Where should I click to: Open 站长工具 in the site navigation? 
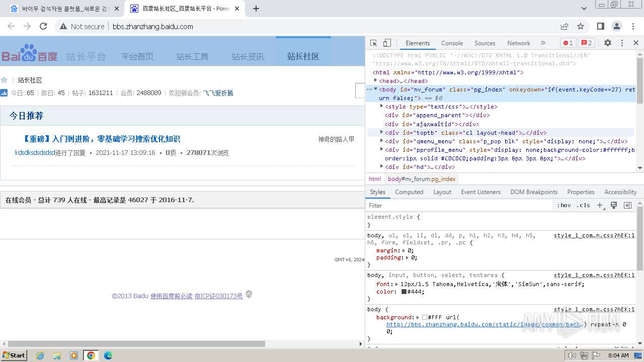(x=192, y=56)
